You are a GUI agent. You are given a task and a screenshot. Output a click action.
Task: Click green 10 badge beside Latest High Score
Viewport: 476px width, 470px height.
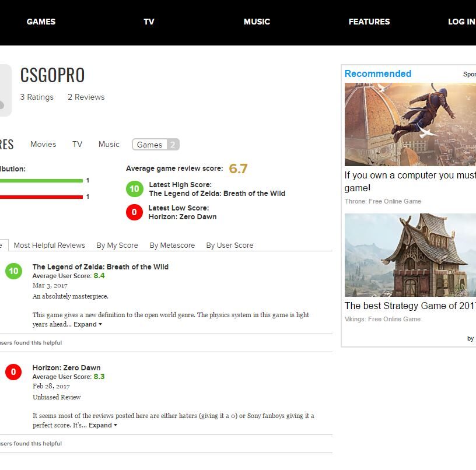coord(135,189)
